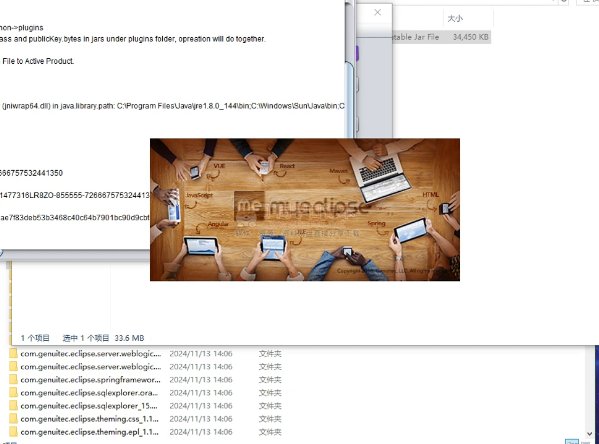Click the hash line starting ae7f83dab53b
Viewport: 599px width, 444px height.
[75, 217]
